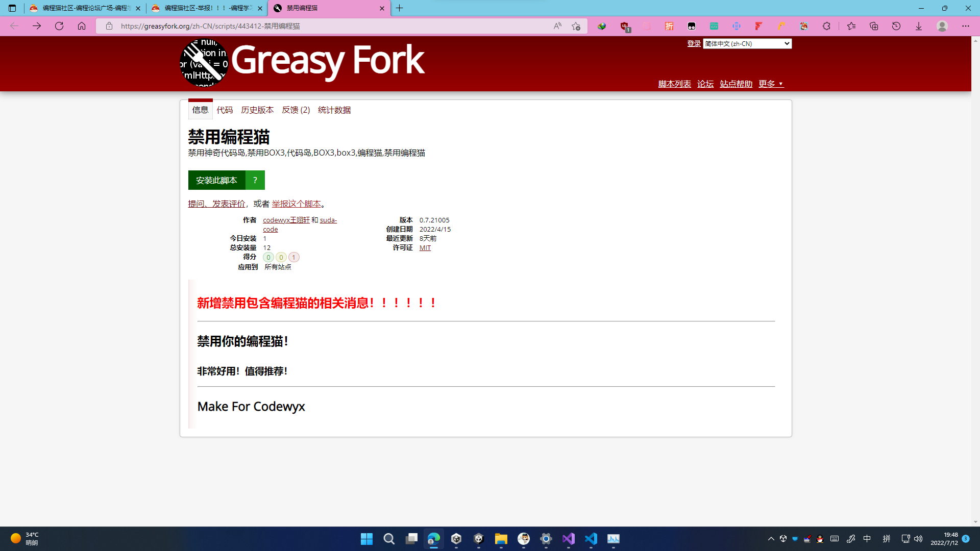This screenshot has width=980, height=551.
Task: Open the 统计数据 tab
Action: pos(334,110)
